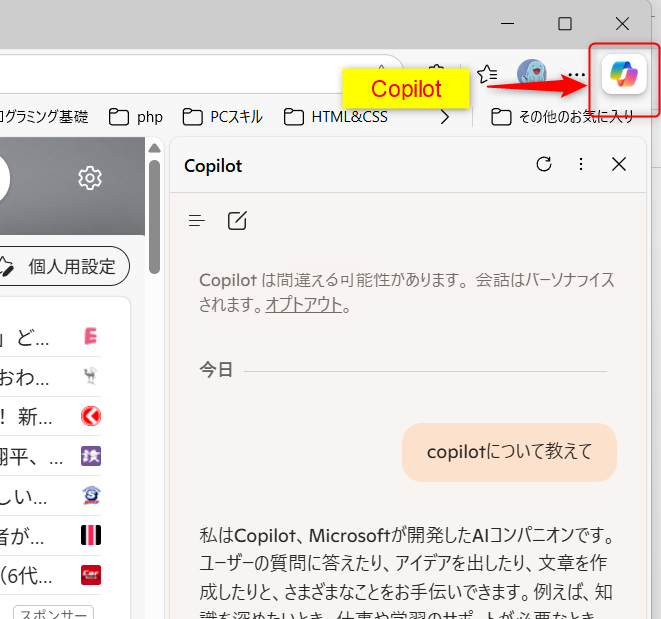The width and height of the screenshot is (661, 619).
Task: Click the 今日 date heading
Action: tap(216, 370)
